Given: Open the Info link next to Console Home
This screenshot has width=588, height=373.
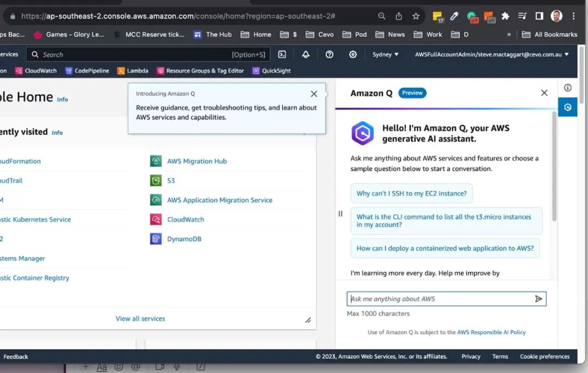Looking at the screenshot, I should pos(62,99).
